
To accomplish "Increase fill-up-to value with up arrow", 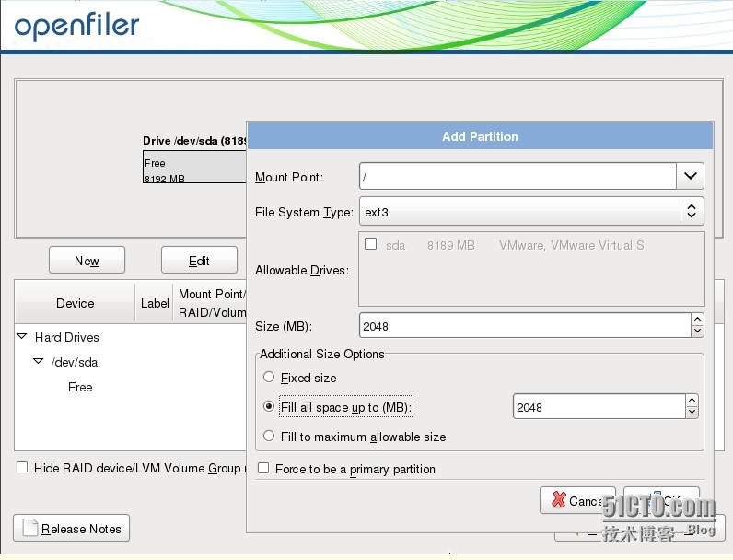I will pos(692,401).
